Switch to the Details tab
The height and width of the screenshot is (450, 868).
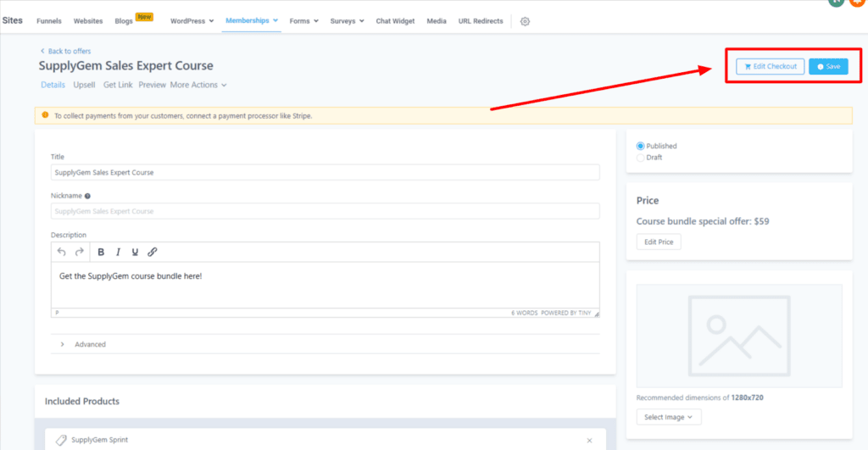coord(53,85)
